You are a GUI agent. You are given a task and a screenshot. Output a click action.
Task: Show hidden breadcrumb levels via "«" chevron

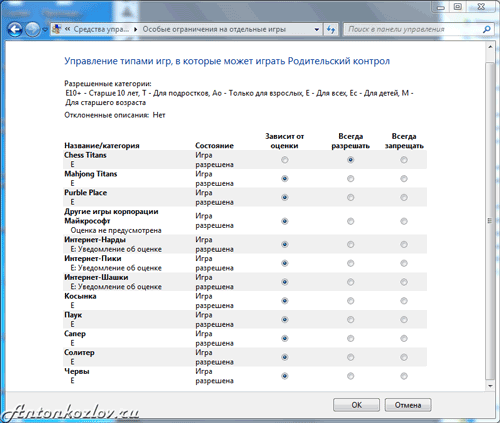[67, 29]
